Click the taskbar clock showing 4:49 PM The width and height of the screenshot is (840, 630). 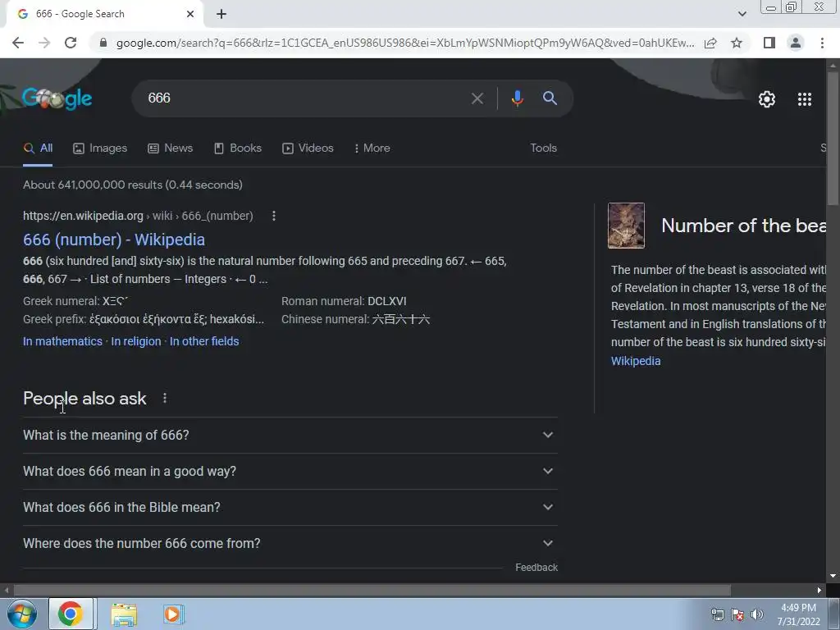tap(798, 614)
